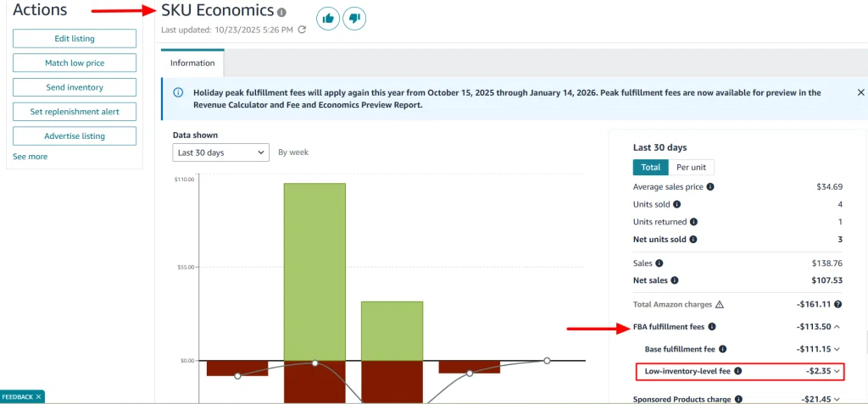Click info icon next to Net units sold
The height and width of the screenshot is (404, 868).
coord(693,240)
